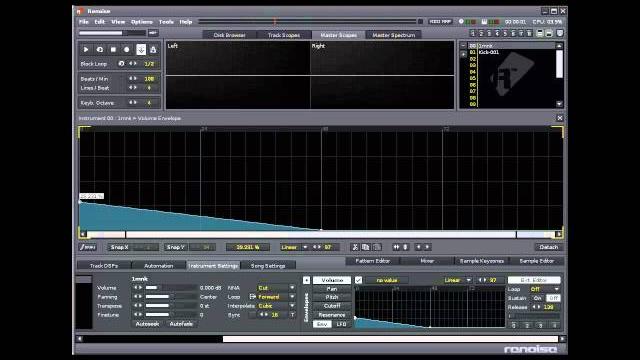Select the envelope pencil draw tool
This screenshot has height=360, width=640.
click(x=88, y=247)
